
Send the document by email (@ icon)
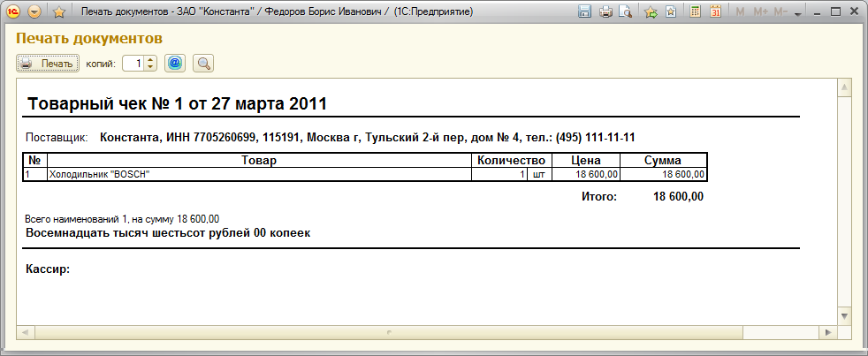click(175, 64)
